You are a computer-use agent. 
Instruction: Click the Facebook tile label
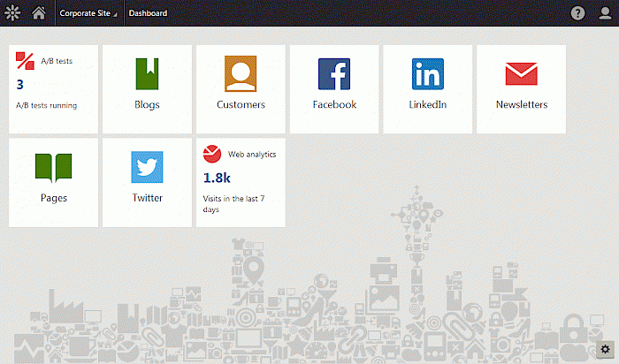334,104
